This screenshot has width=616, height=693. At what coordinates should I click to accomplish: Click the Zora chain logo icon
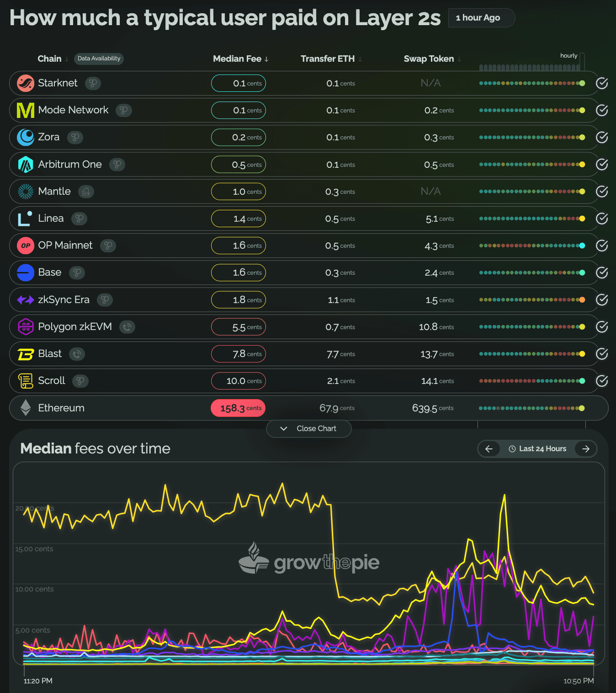click(x=26, y=137)
